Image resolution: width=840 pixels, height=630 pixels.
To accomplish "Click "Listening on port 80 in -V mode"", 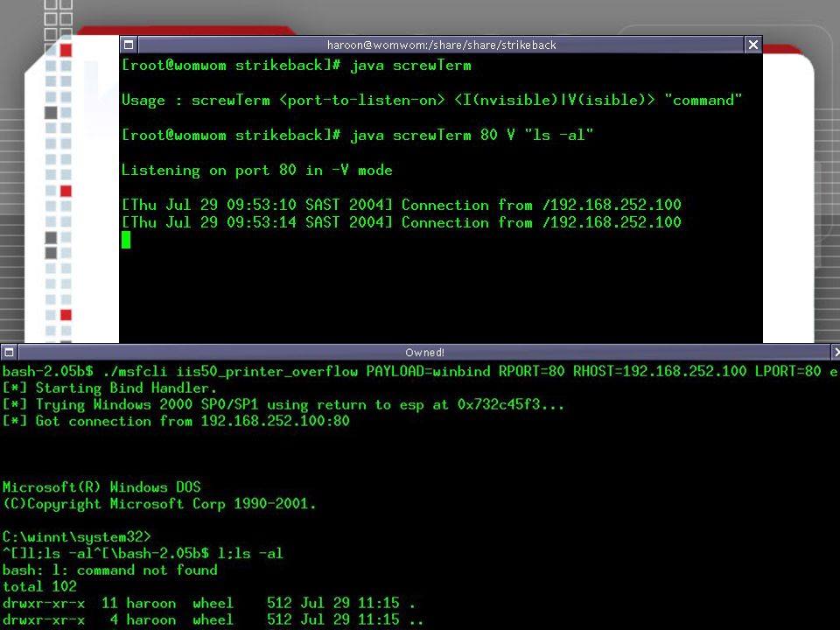I will [x=257, y=171].
